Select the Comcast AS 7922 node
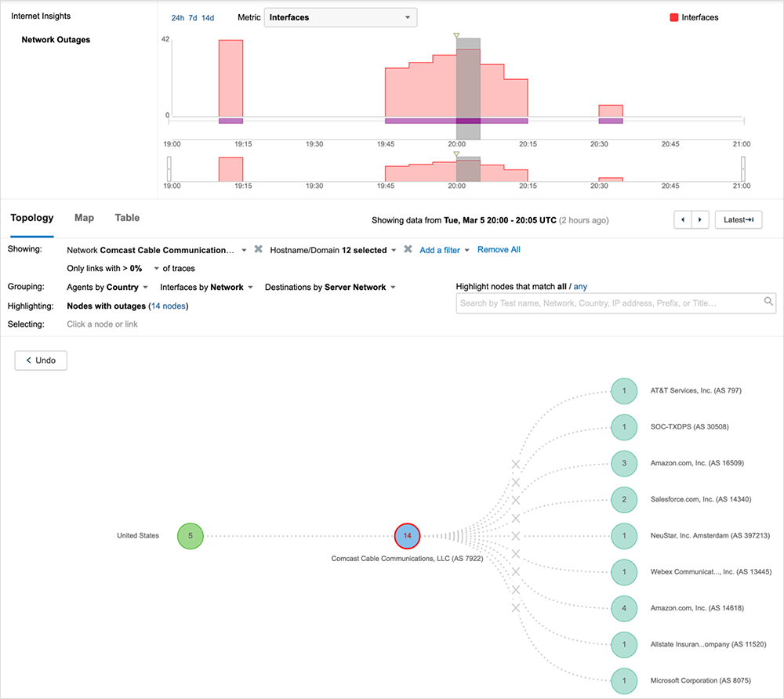Image resolution: width=784 pixels, height=699 pixels. tap(407, 536)
